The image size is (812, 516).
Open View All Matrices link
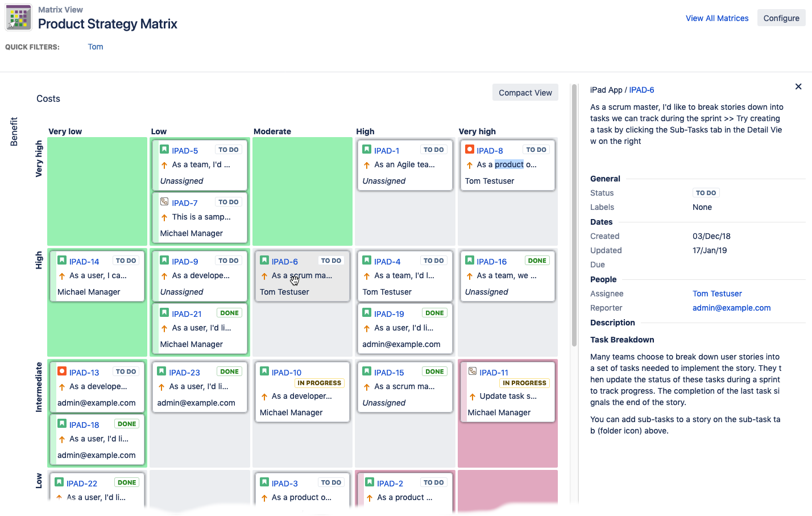(717, 18)
